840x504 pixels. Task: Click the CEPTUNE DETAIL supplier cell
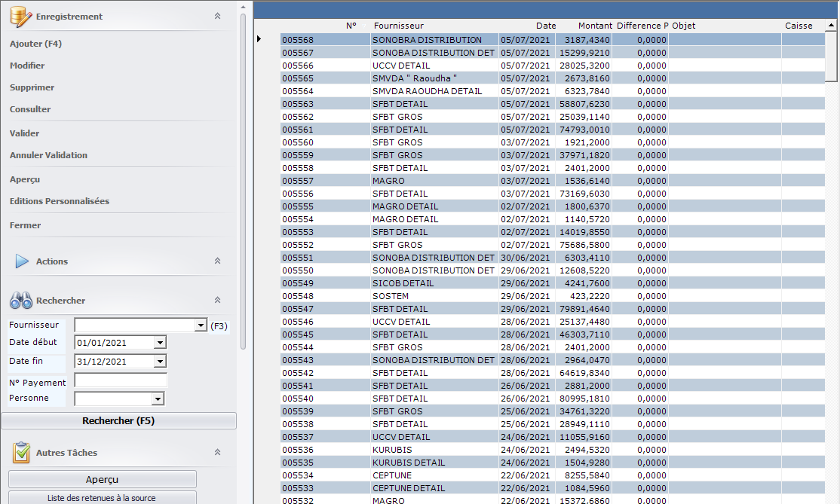click(x=409, y=488)
